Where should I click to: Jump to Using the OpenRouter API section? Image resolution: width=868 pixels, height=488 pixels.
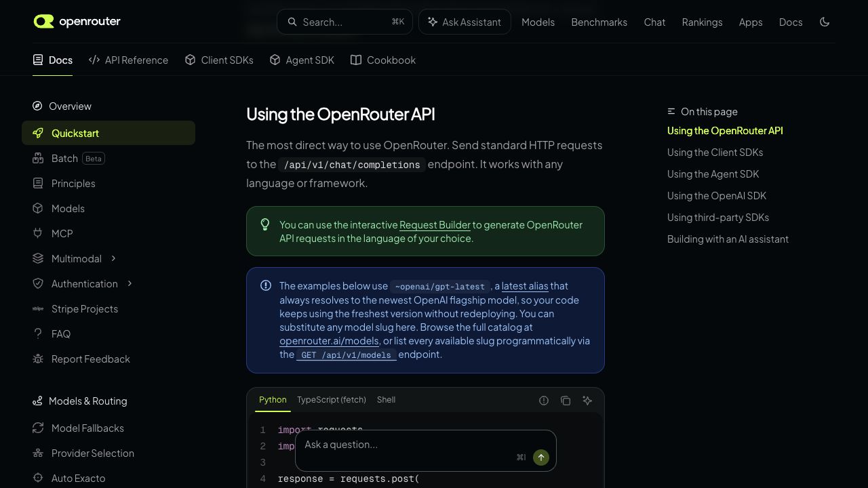pyautogui.click(x=725, y=131)
